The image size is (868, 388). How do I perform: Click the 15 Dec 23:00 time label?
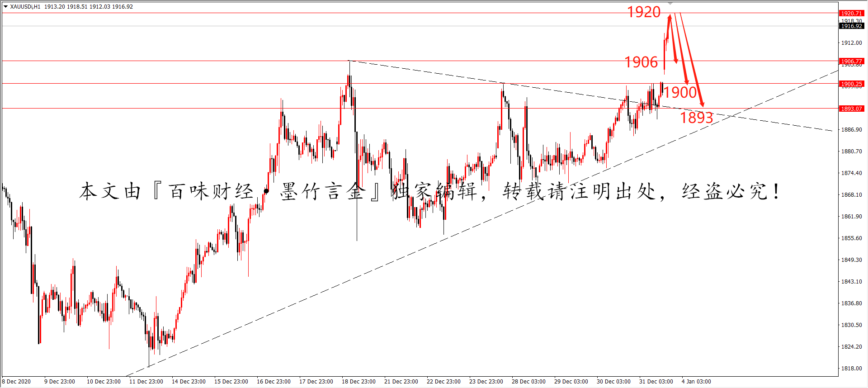coord(231,382)
